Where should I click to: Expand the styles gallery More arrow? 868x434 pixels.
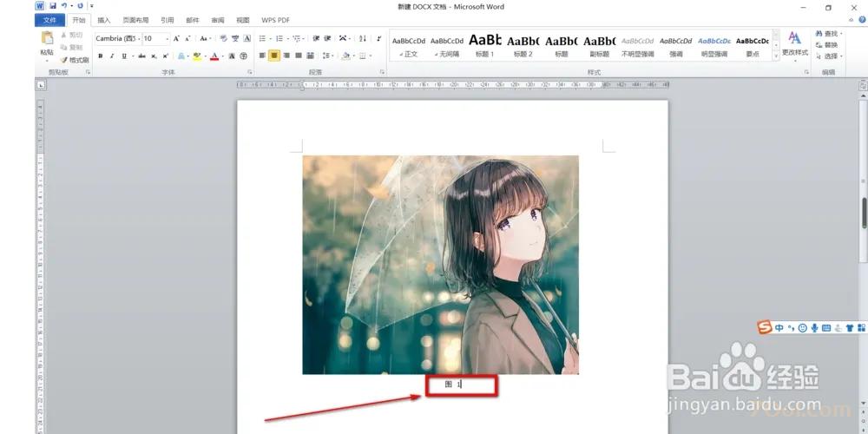[776, 56]
